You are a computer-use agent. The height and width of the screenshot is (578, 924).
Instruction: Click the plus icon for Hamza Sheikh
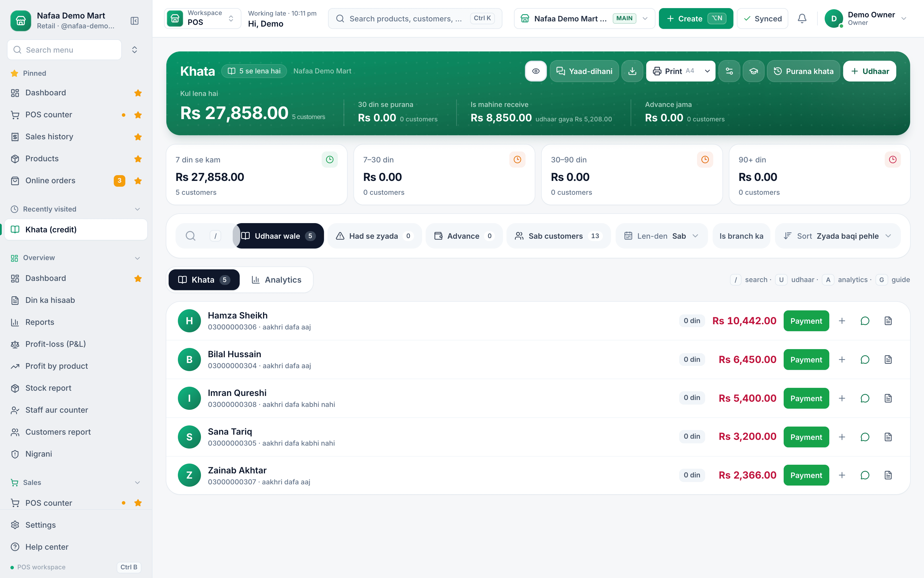coord(842,321)
